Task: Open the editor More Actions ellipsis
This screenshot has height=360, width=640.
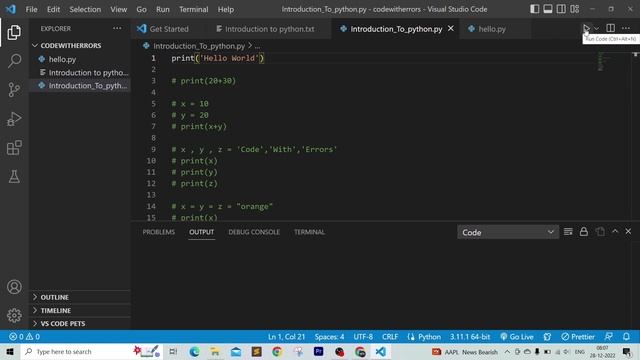Action: 626,28
